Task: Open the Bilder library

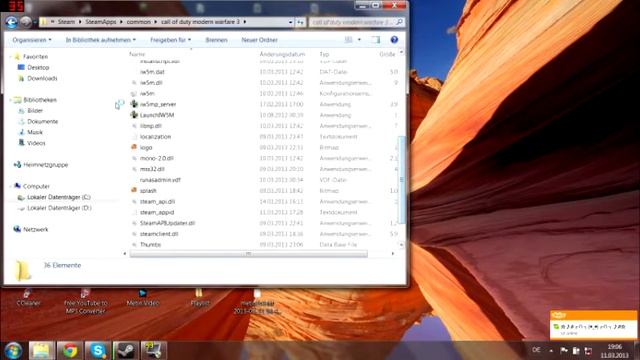Action: (x=35, y=111)
